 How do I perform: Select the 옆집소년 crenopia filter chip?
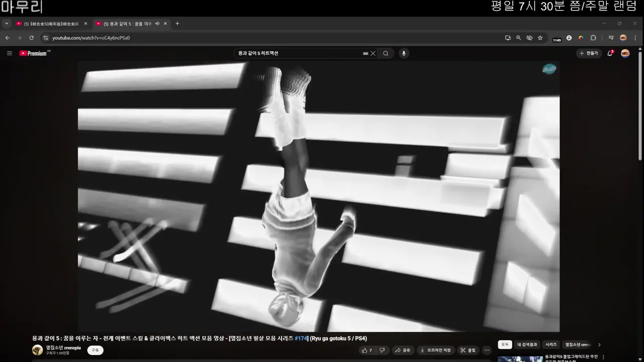coord(578,344)
